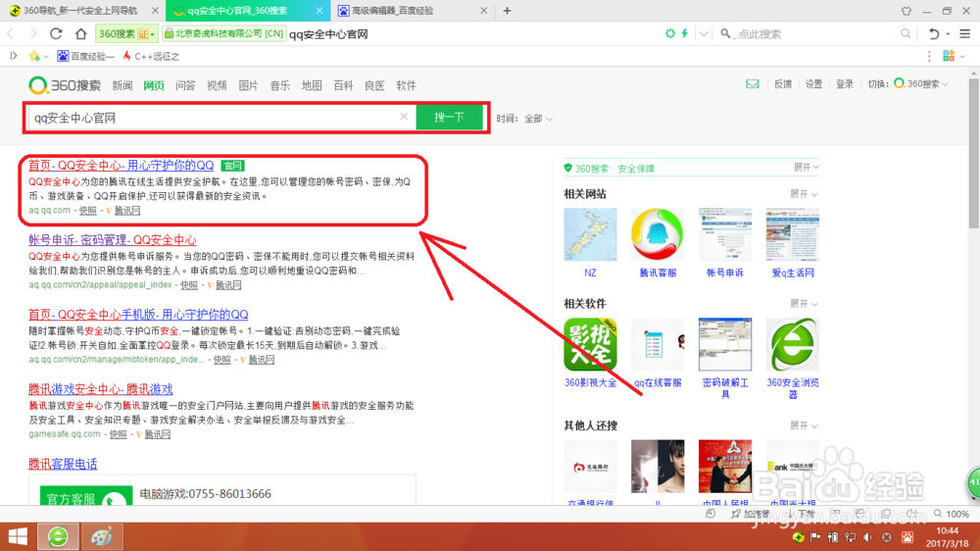Select the 问答 search category

tap(185, 85)
